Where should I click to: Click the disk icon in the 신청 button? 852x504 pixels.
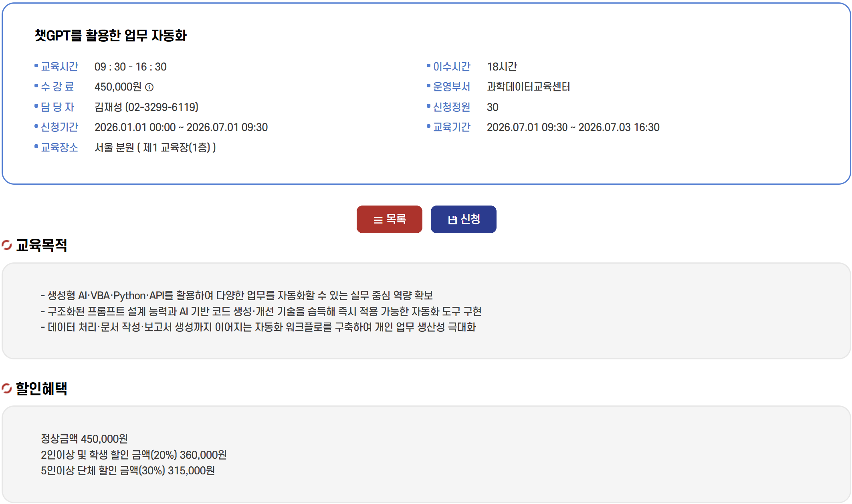pos(452,220)
